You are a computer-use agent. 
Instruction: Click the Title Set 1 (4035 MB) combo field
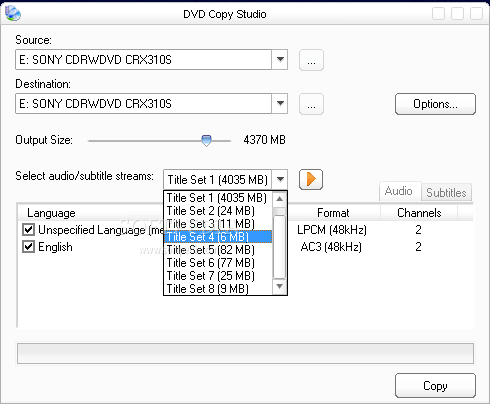[x=218, y=179]
